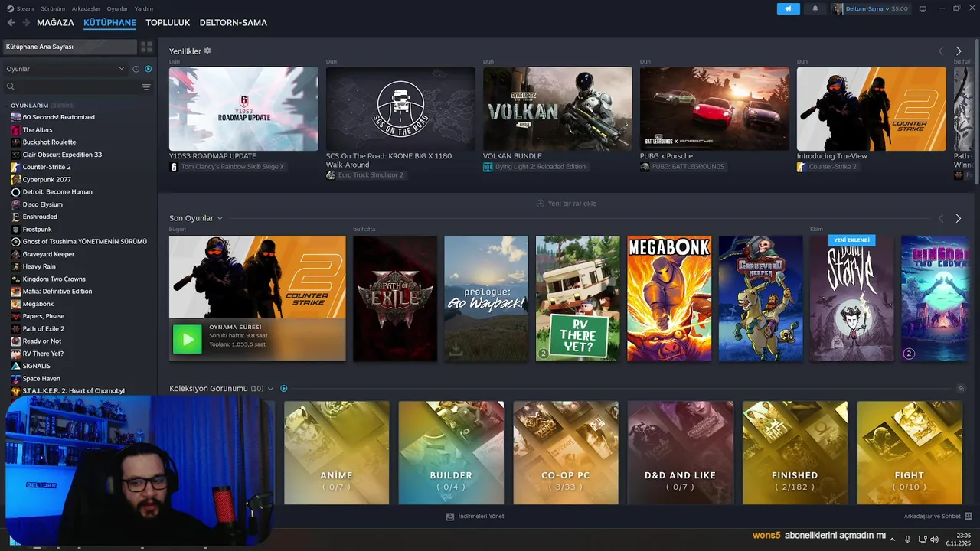Show hidden tray icons with the taskbar chevron

tap(892, 540)
